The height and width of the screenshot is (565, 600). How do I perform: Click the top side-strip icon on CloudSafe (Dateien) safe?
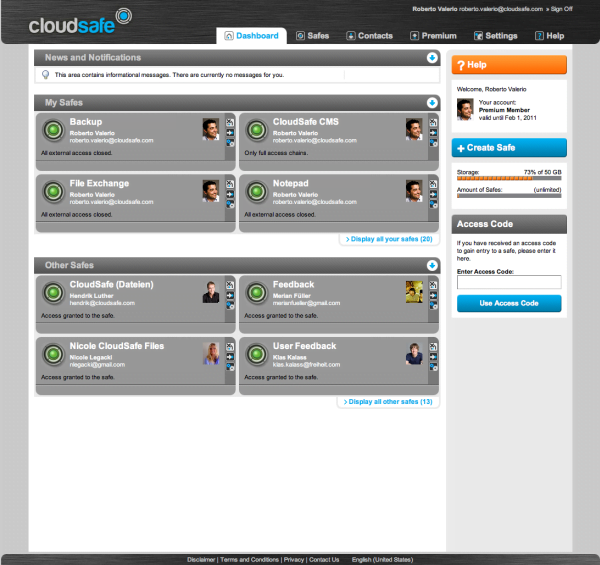tap(230, 285)
